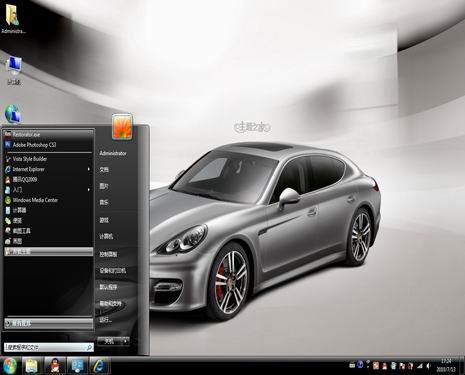Click the highlighted entry below 画图

click(x=48, y=251)
